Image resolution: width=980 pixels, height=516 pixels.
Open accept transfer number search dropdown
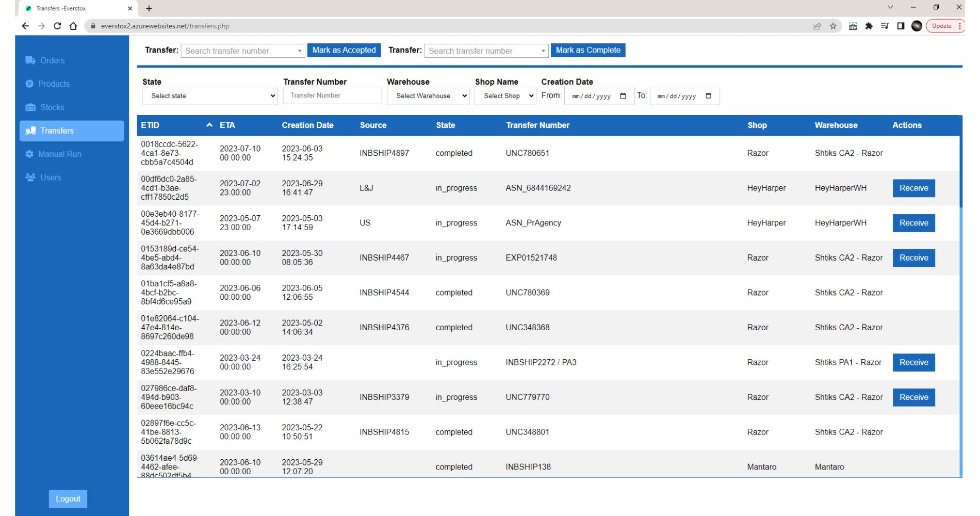click(243, 51)
